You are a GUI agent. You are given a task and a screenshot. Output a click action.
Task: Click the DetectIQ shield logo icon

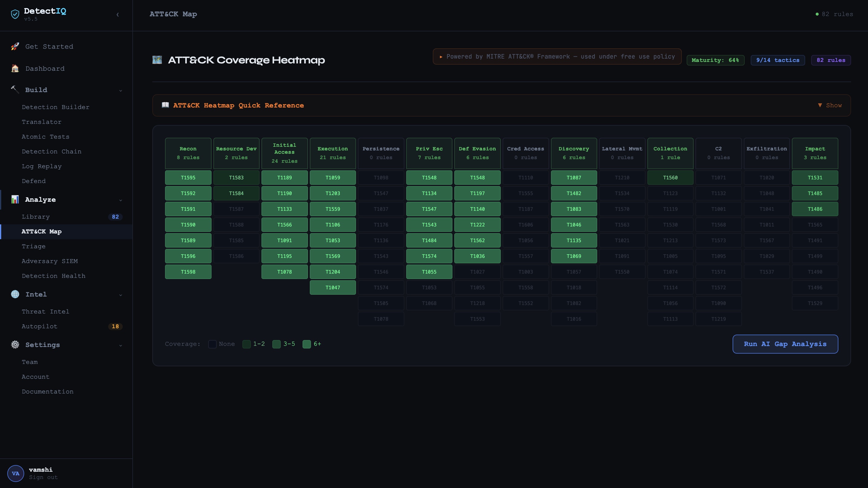point(15,14)
